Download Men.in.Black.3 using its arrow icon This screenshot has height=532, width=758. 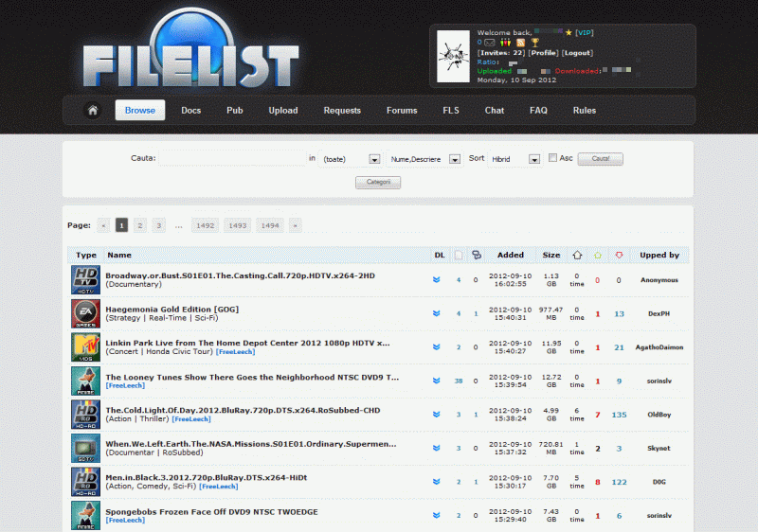point(437,483)
